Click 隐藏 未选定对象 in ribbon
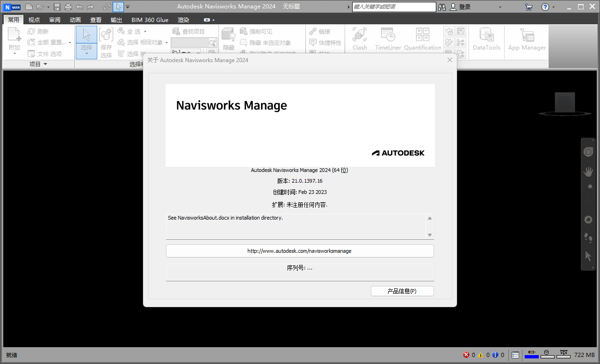This screenshot has height=364, width=600. pos(265,43)
